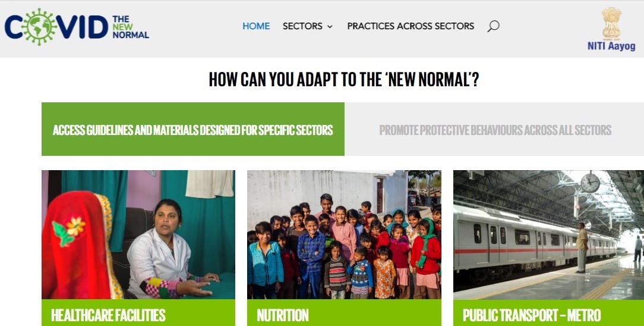Expand the Sectors dropdown chevron
The width and height of the screenshot is (644, 326).
[x=330, y=26]
